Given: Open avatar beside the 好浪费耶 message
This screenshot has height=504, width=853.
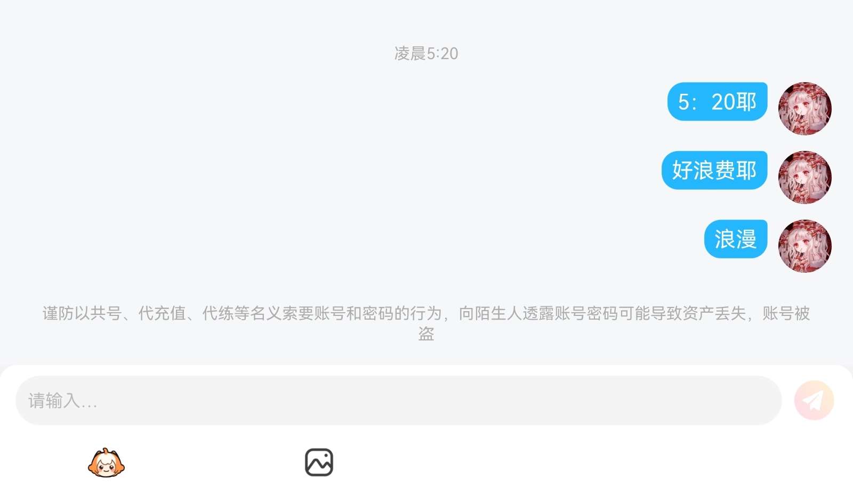Looking at the screenshot, I should tap(805, 177).
